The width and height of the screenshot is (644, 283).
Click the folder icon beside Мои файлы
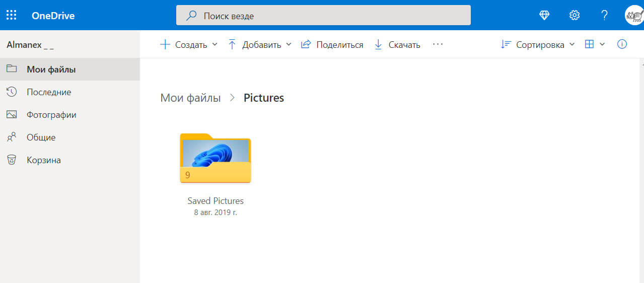pos(12,69)
